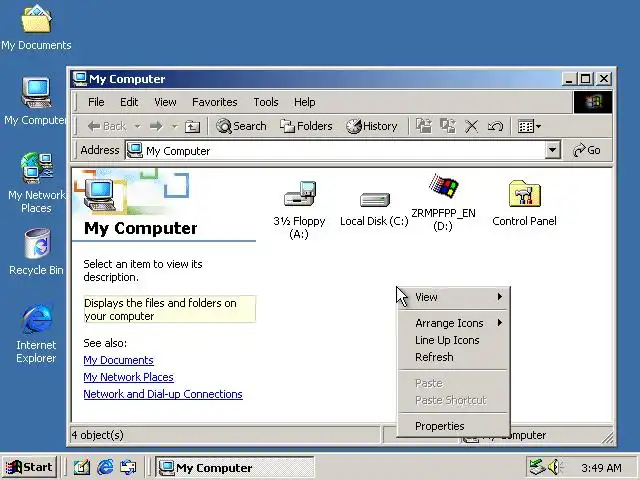This screenshot has width=640, height=480.
Task: Click the Move To toolbar icon
Action: pyautogui.click(x=424, y=126)
